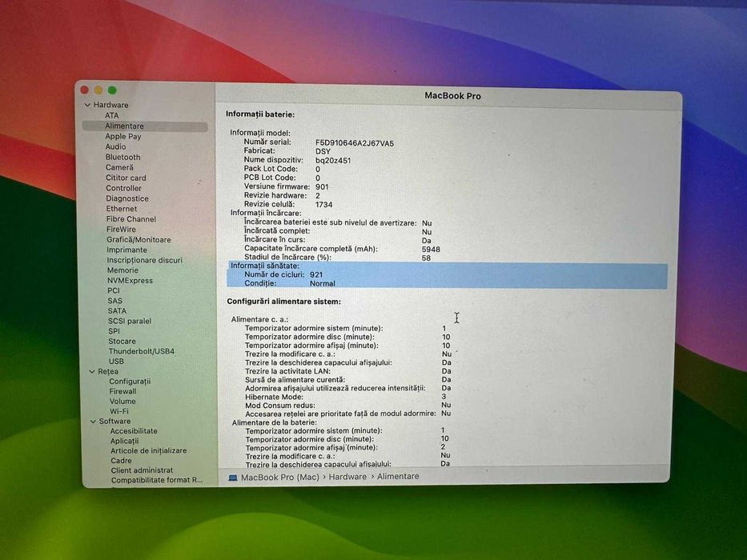Open the Bluetooth hardware entry

tap(123, 157)
